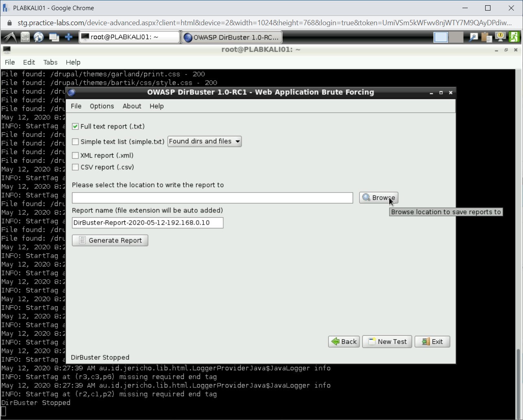The width and height of the screenshot is (523, 420).
Task: Enable XML report (.xml) output
Action: tap(75, 155)
